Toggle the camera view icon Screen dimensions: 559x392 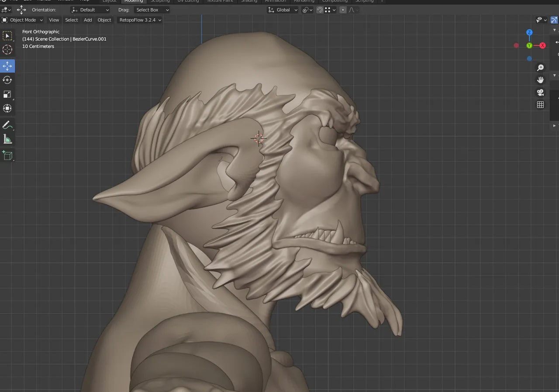point(540,92)
